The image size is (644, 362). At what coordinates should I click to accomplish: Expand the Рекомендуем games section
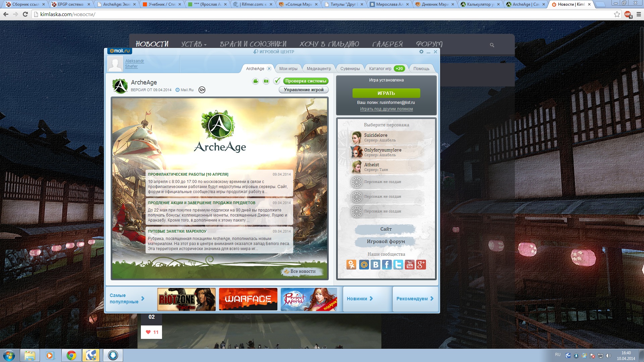click(x=415, y=299)
